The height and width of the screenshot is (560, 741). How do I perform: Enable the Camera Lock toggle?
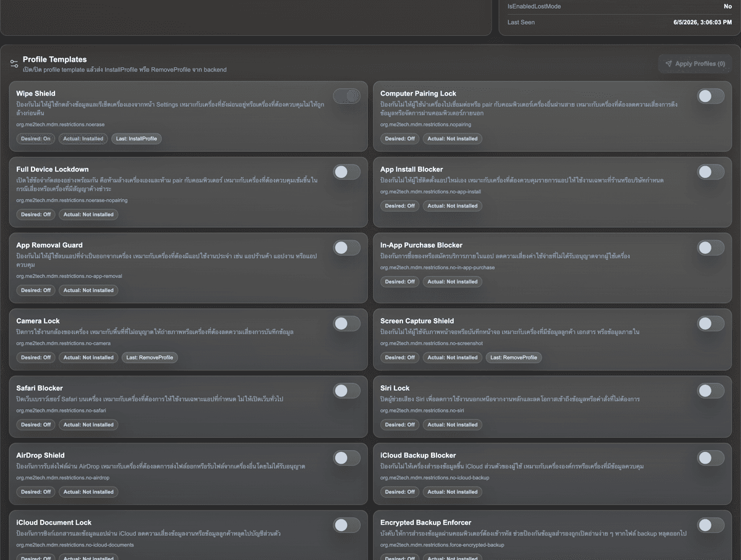(346, 324)
